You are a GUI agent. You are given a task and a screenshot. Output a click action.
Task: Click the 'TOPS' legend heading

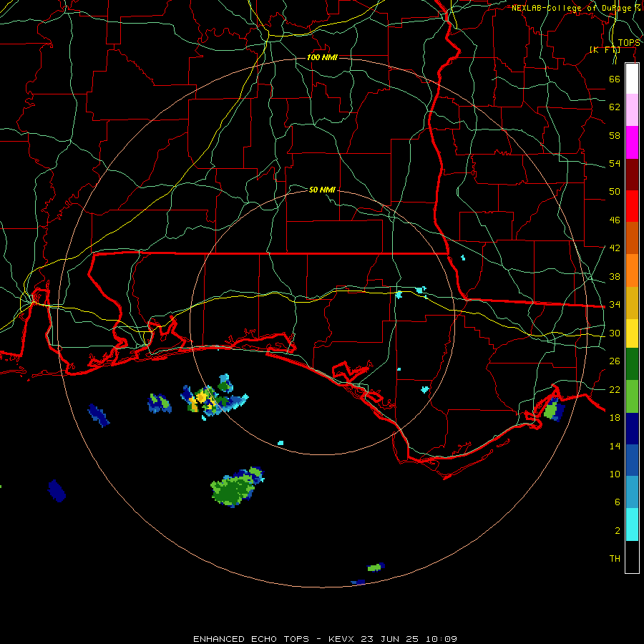pos(629,43)
